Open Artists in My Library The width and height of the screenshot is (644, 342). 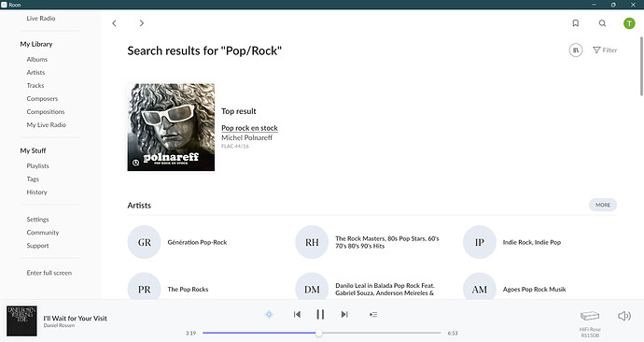click(35, 72)
